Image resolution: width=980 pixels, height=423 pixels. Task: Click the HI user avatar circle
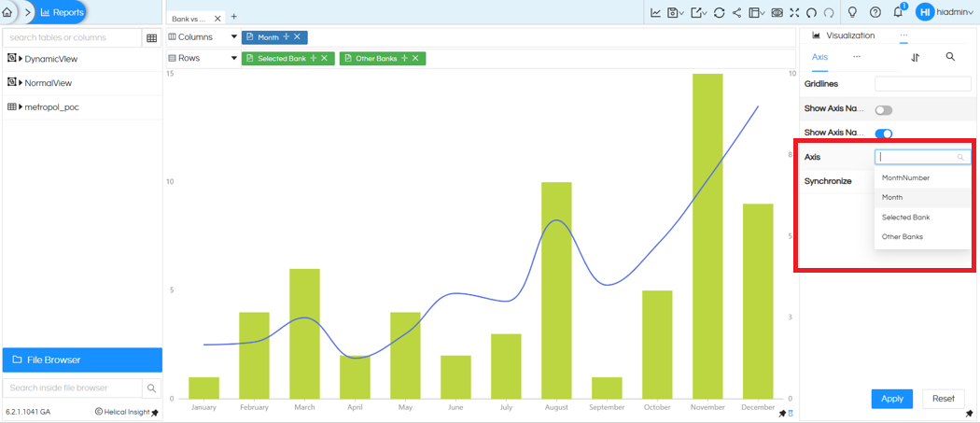tap(925, 12)
